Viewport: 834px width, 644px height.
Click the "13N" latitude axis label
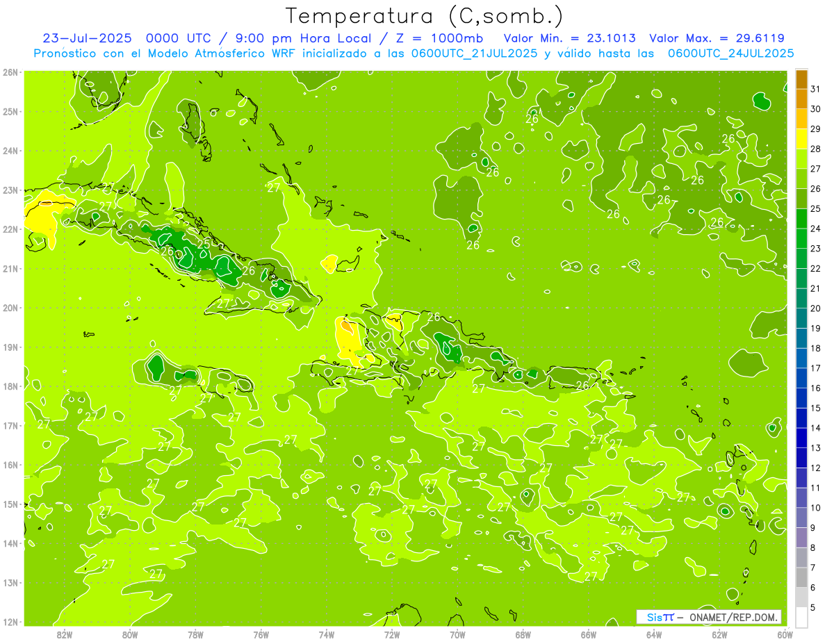click(x=10, y=582)
